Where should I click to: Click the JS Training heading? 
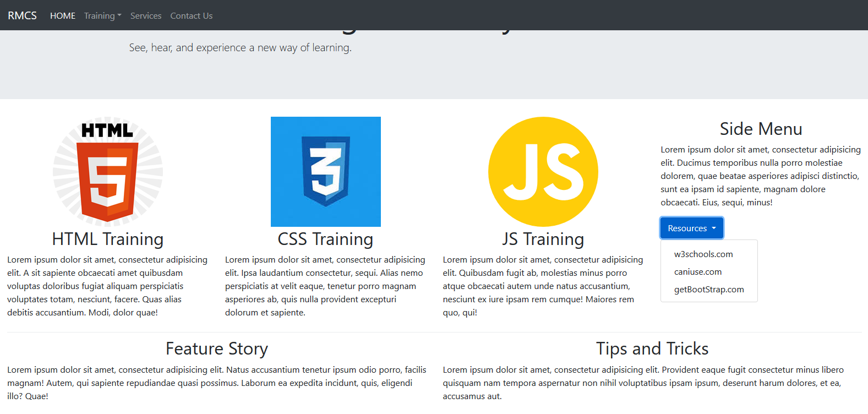(x=543, y=239)
